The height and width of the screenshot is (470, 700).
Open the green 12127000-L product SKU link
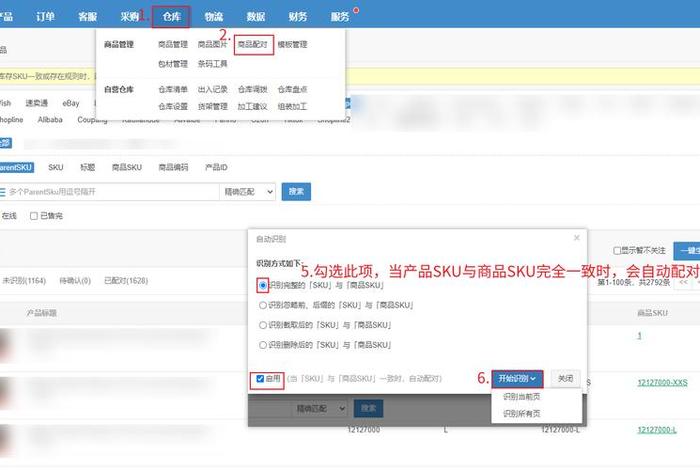point(657,430)
